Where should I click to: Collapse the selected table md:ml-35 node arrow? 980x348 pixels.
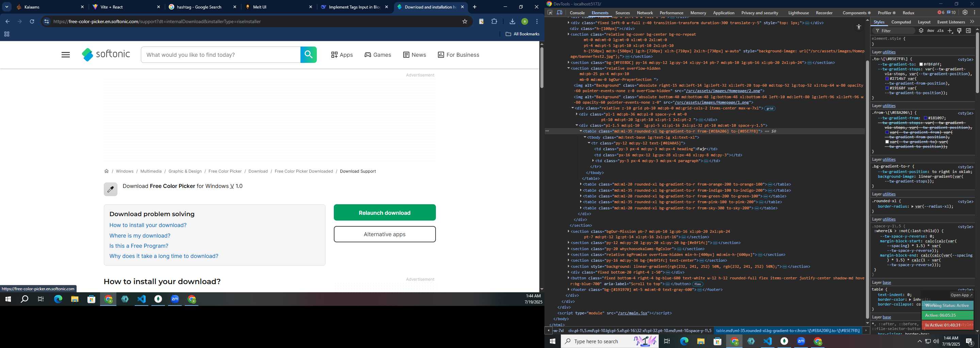[581, 132]
